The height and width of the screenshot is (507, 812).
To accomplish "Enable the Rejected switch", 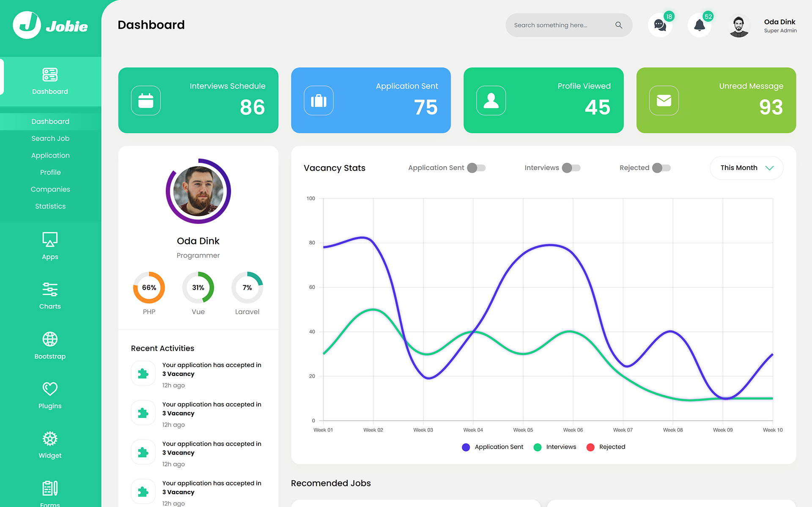I will tap(661, 168).
